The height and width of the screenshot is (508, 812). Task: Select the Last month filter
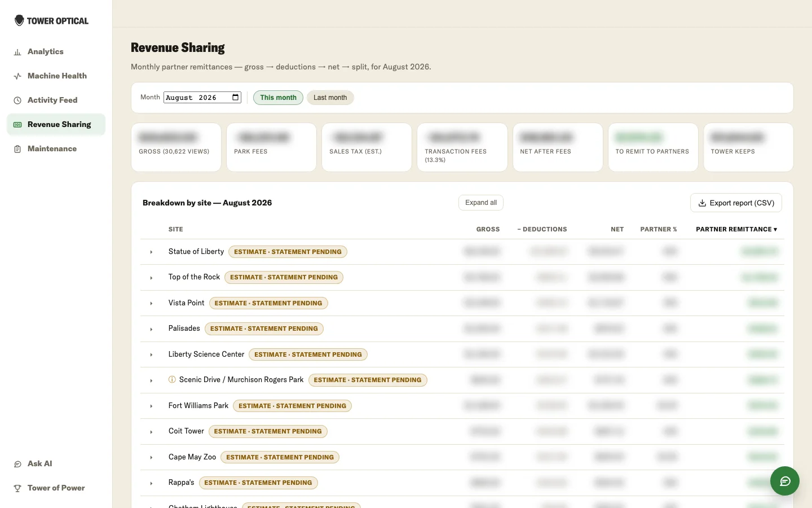point(330,98)
